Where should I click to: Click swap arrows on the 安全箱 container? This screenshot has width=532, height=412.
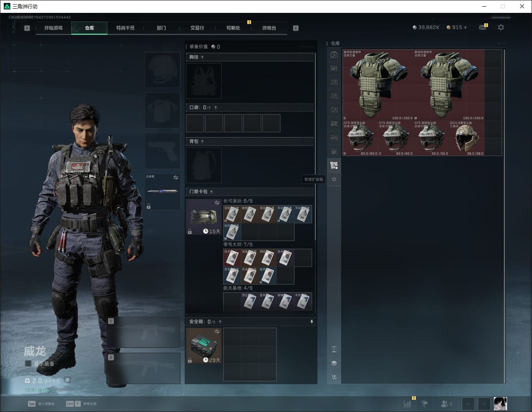[x=217, y=331]
